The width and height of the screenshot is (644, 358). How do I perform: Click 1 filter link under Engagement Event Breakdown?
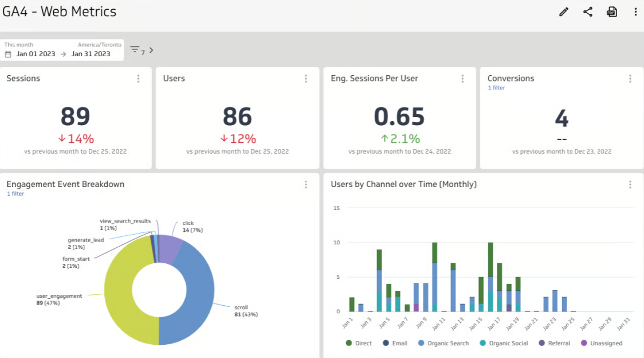(15, 193)
